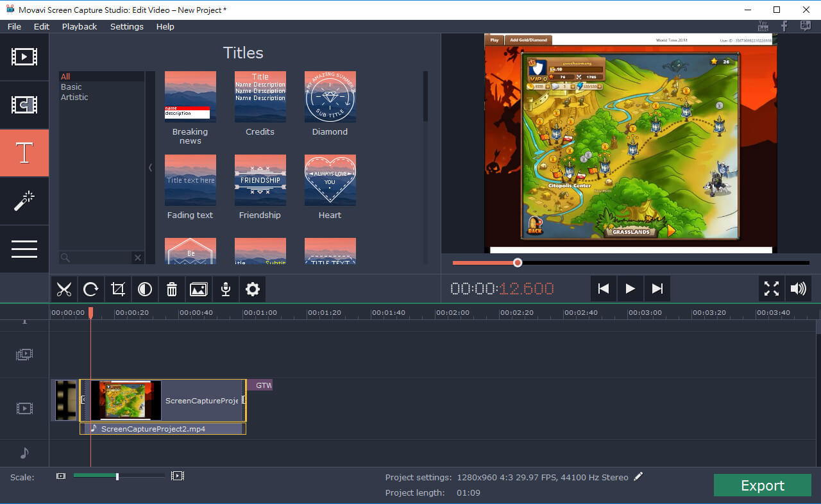This screenshot has height=504, width=821.
Task: Open color adjustments tool
Action: 145,289
